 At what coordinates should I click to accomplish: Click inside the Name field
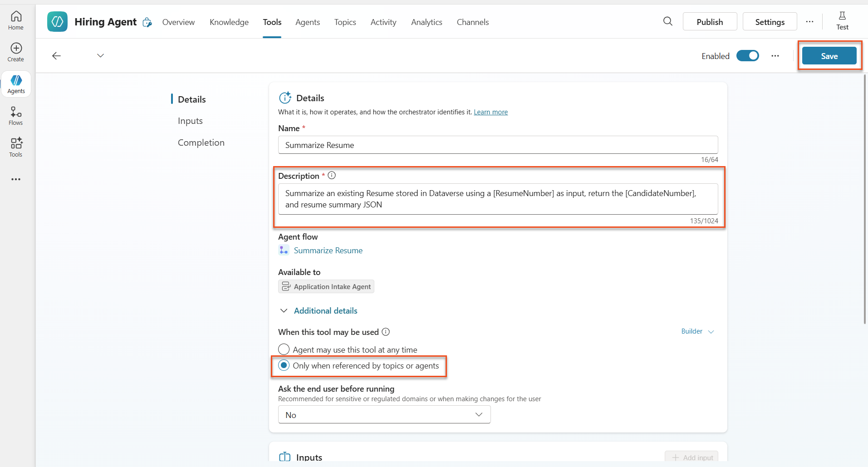click(497, 145)
